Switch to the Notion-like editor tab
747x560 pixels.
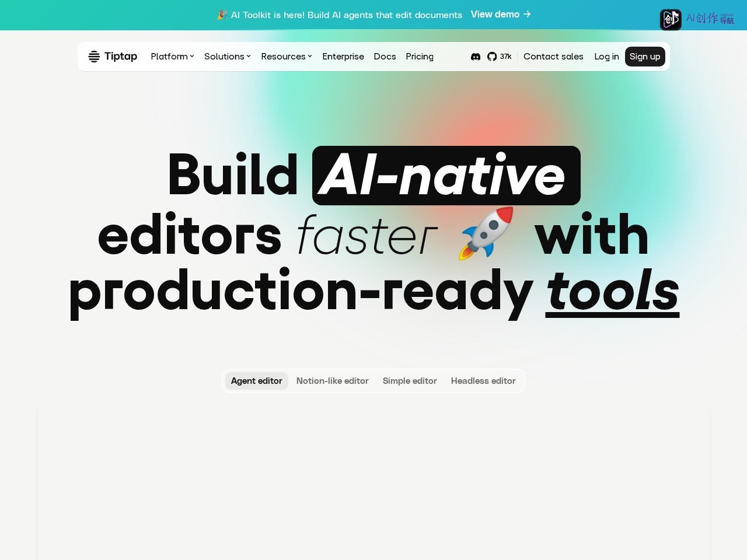point(333,381)
